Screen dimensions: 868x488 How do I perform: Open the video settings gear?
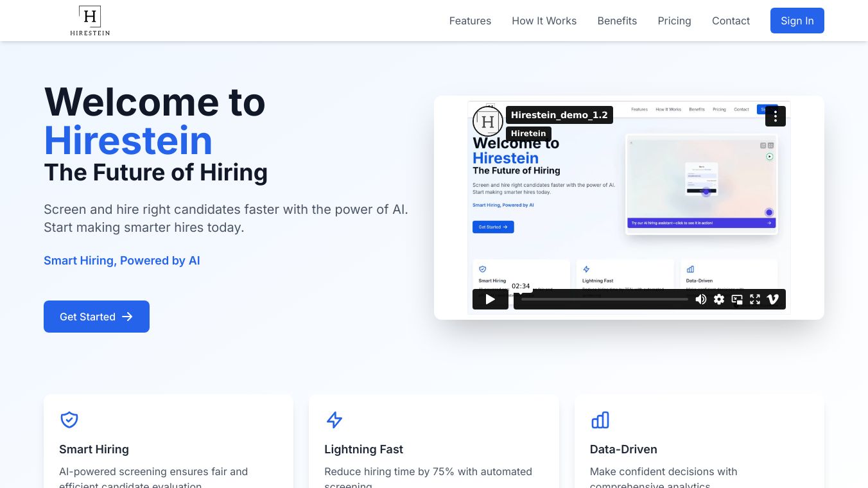719,299
